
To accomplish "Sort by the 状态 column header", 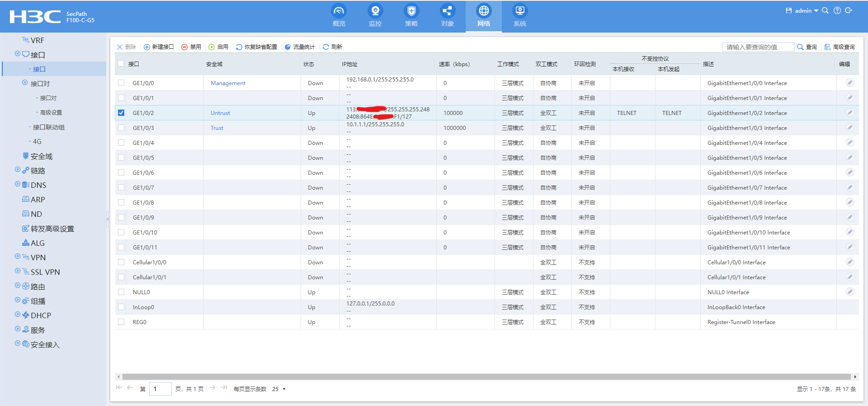I will [309, 64].
